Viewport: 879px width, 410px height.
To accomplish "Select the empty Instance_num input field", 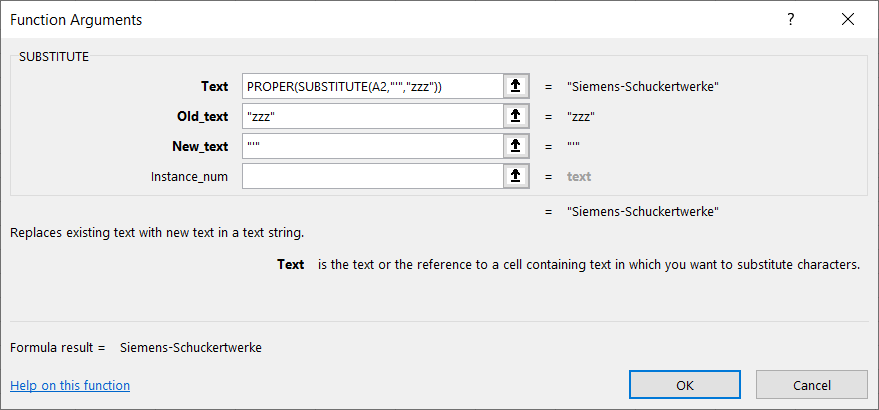I will (x=371, y=177).
